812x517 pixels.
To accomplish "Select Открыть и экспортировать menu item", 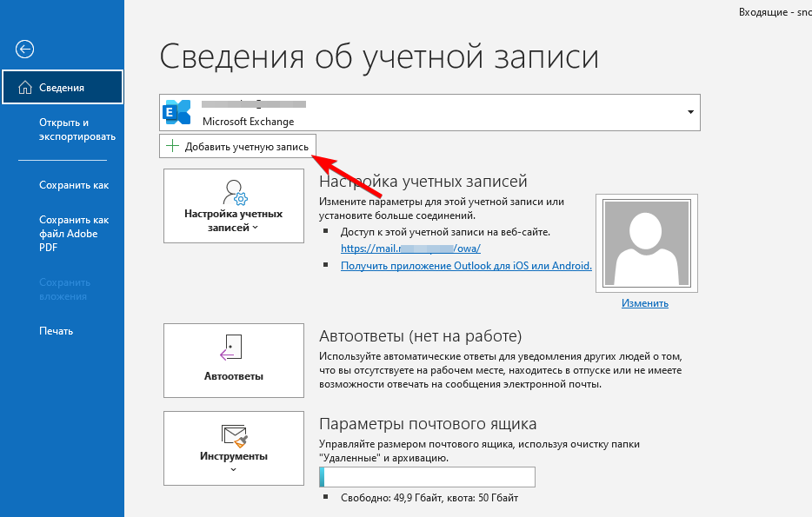I will (77, 129).
